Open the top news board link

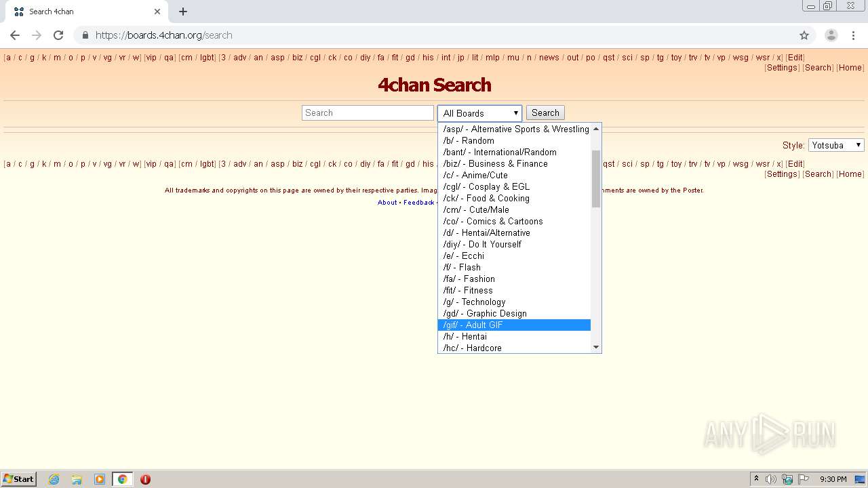tap(549, 58)
